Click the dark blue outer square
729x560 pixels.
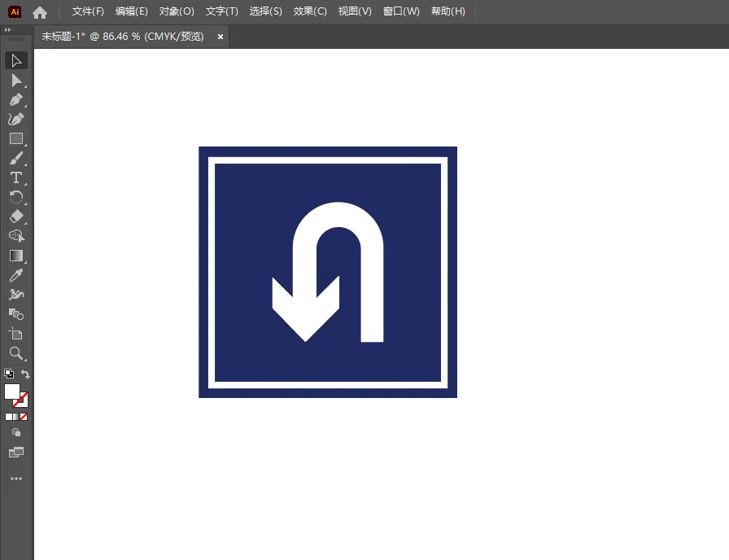click(x=328, y=151)
